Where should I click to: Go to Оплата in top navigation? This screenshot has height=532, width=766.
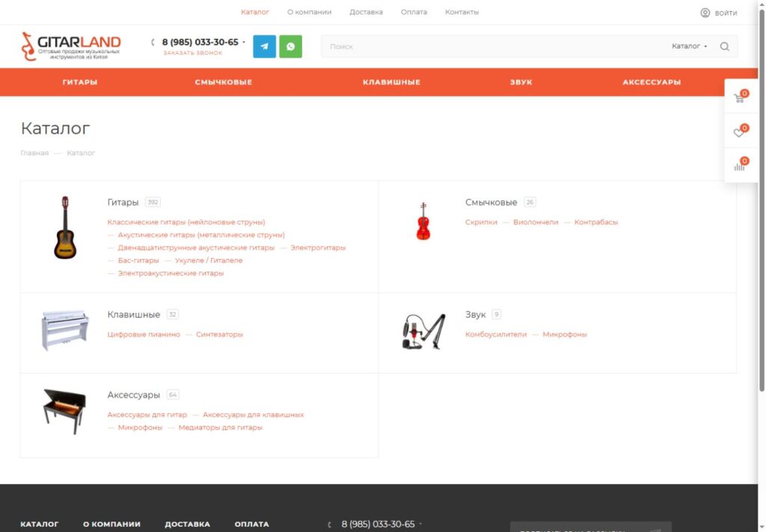click(x=414, y=12)
